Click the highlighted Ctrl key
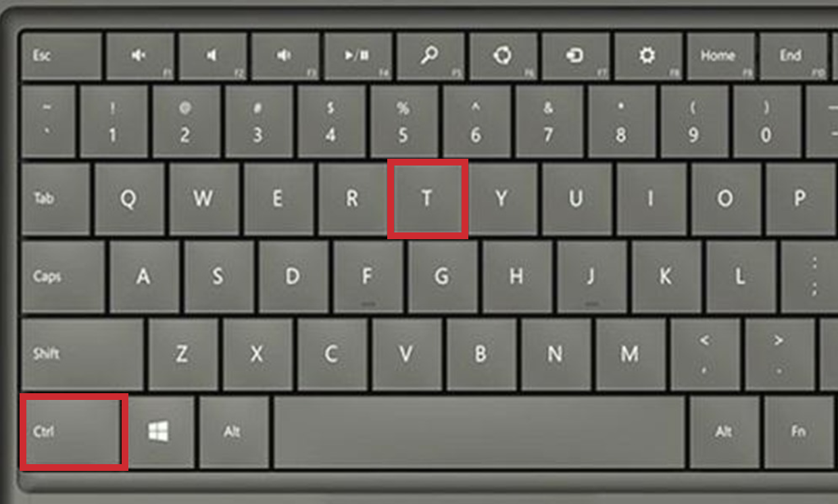Screen dimensions: 838x504 click(72, 432)
